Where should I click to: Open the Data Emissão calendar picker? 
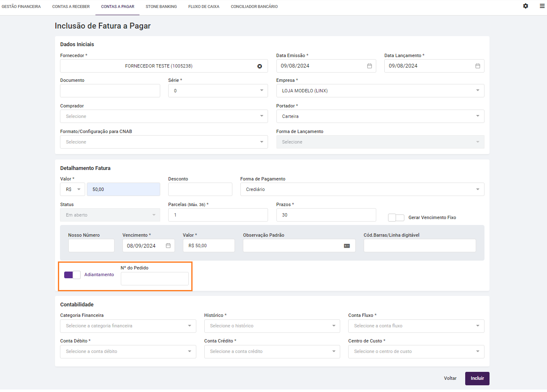370,66
